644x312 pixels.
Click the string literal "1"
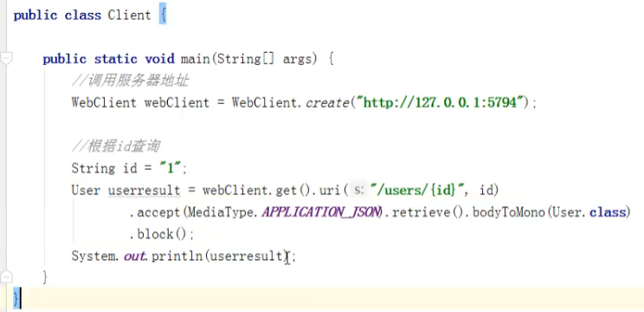point(170,168)
